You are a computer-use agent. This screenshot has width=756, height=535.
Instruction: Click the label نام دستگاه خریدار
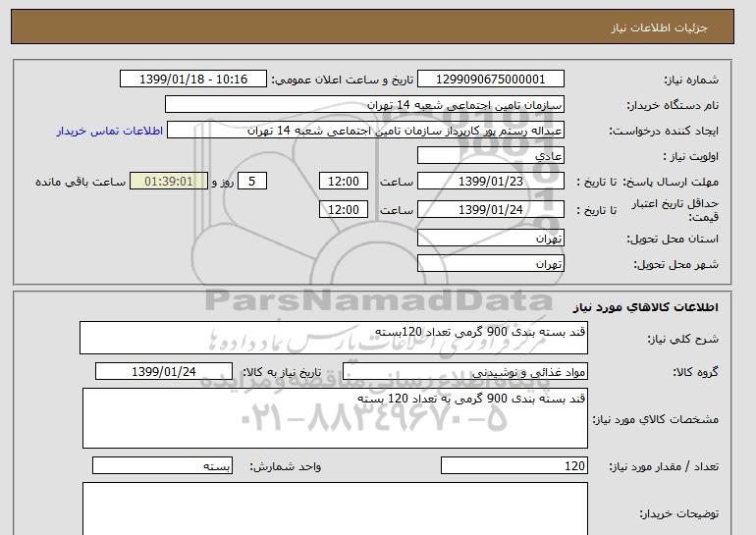(x=673, y=105)
